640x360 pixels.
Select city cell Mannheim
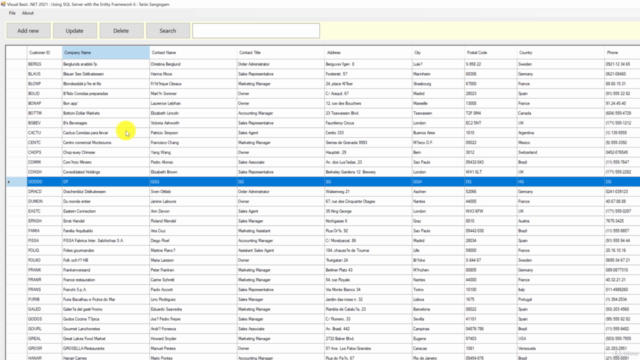click(x=438, y=74)
